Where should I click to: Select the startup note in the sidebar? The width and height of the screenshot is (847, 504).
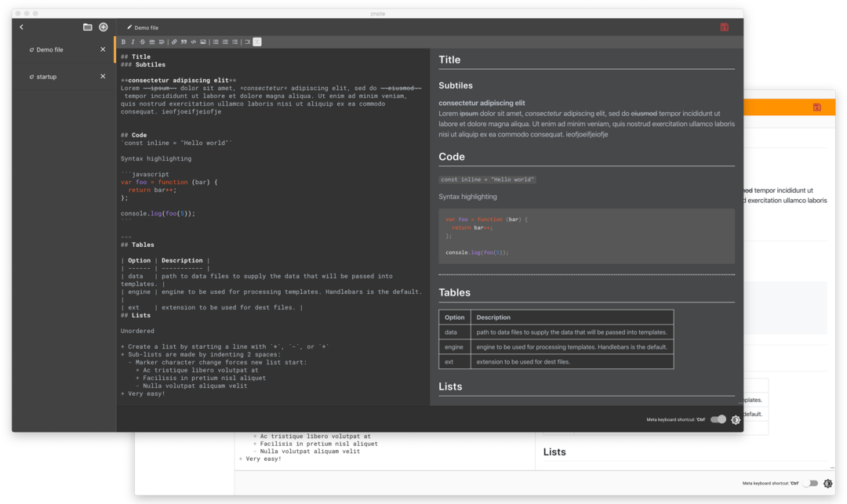click(x=45, y=76)
